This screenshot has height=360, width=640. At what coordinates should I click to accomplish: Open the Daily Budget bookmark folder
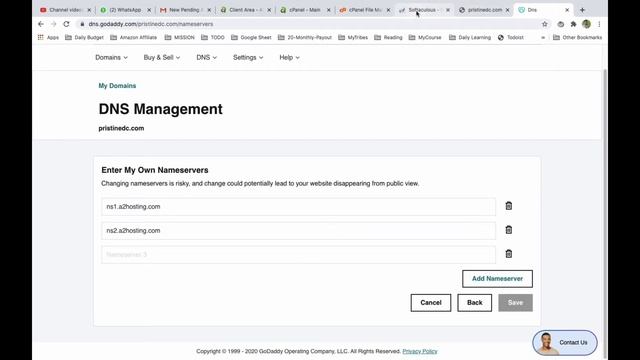point(84,37)
